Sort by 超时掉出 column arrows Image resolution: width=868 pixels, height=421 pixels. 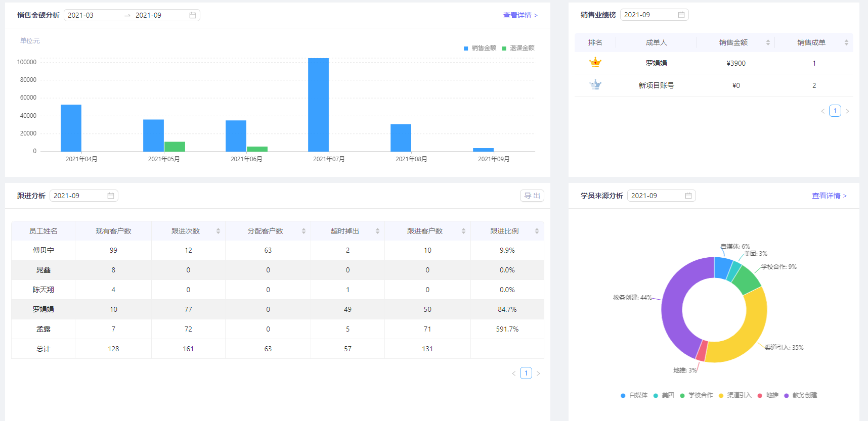point(377,231)
